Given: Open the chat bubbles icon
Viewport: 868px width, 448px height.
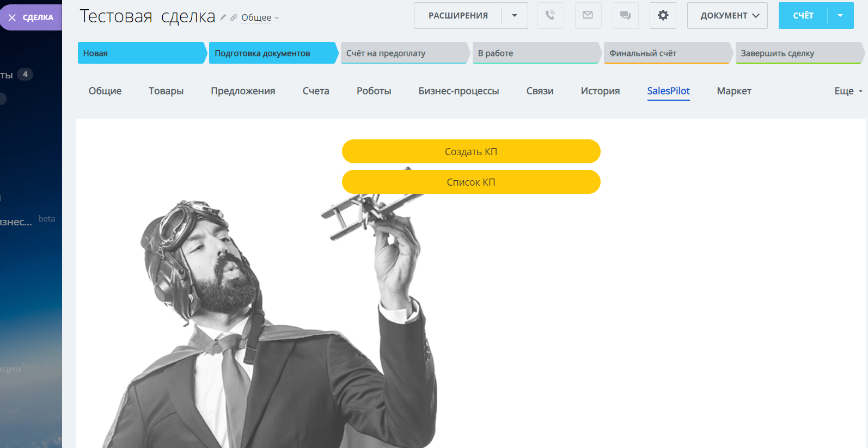Looking at the screenshot, I should (x=625, y=15).
